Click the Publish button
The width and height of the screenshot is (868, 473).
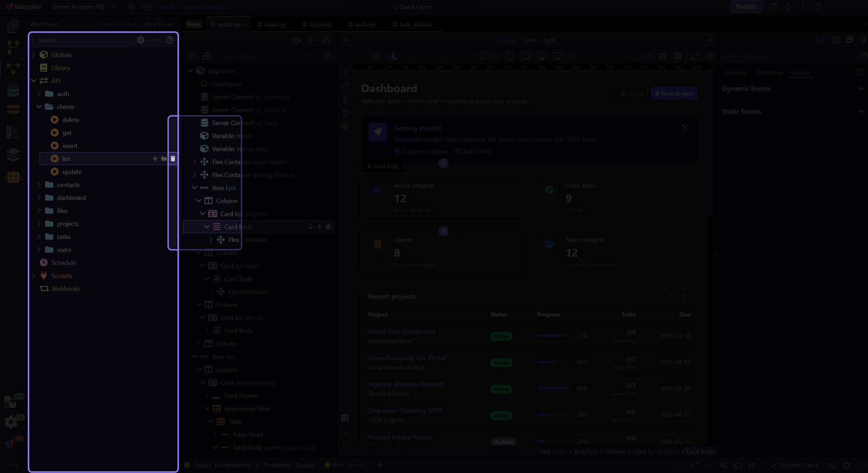pyautogui.click(x=746, y=7)
